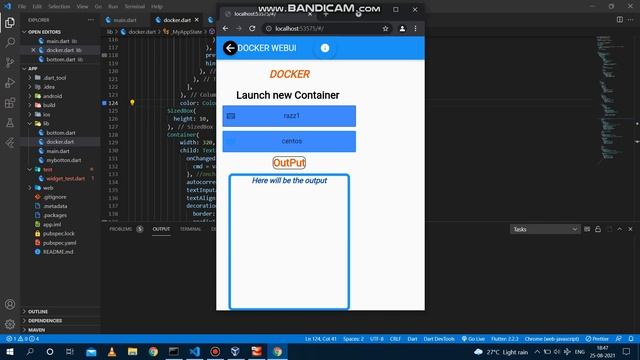The height and width of the screenshot is (360, 640).
Task: Switch to the main.dart editor tab
Action: tap(125, 20)
